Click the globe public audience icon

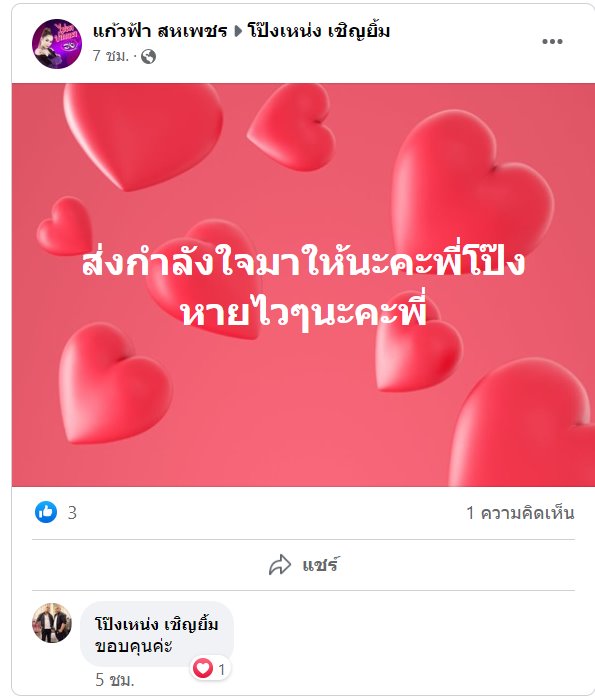(x=148, y=56)
